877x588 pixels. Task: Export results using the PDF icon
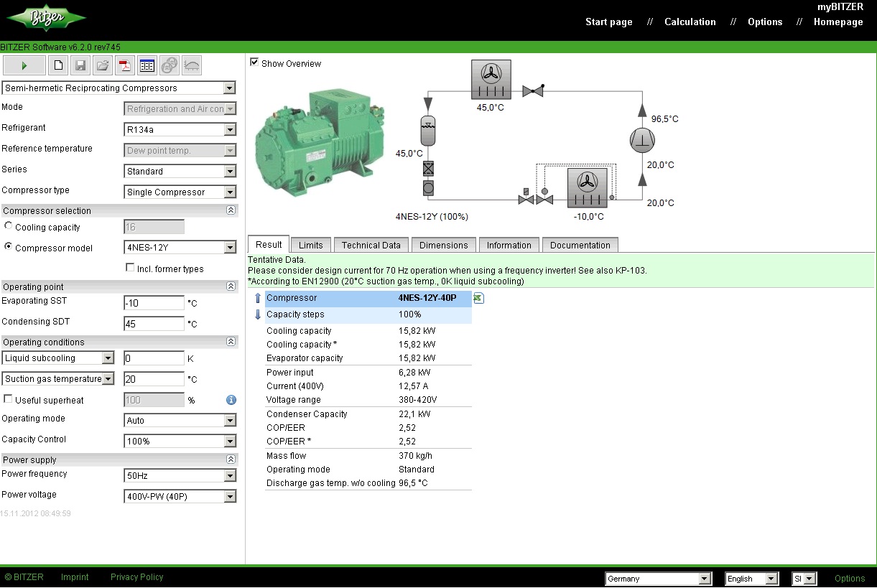click(125, 65)
